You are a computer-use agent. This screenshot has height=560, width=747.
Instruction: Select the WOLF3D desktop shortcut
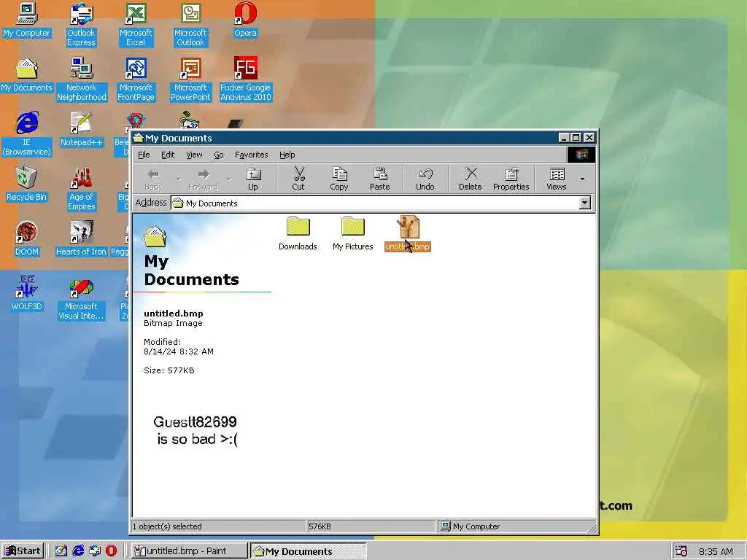tap(27, 294)
